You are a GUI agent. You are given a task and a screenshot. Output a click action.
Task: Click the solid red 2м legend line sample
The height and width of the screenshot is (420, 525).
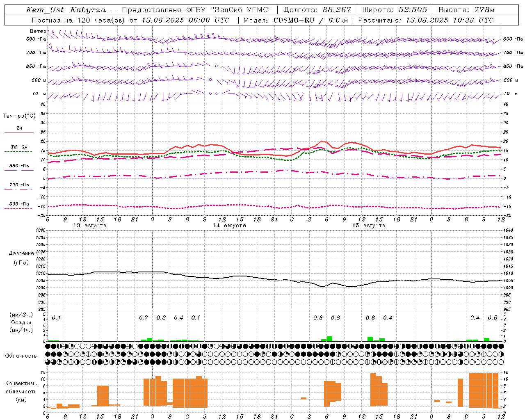[x=19, y=132]
